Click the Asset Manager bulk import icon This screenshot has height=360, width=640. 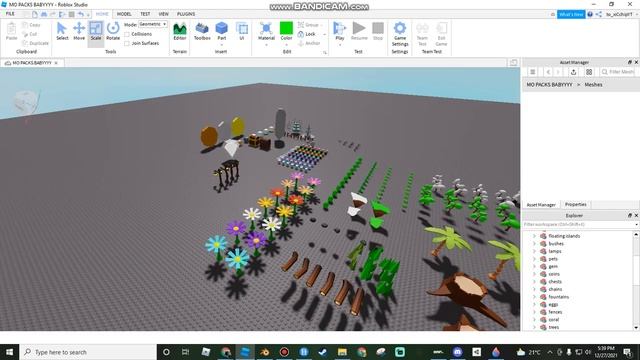573,72
